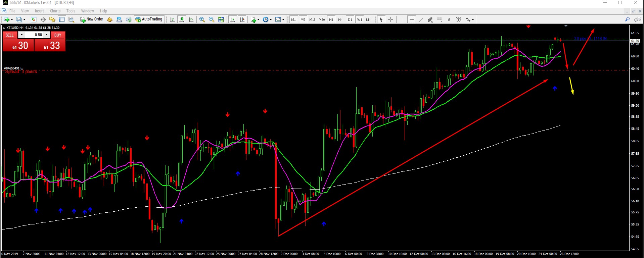Click the red BUY button
The width and height of the screenshot is (644, 258).
(58, 35)
